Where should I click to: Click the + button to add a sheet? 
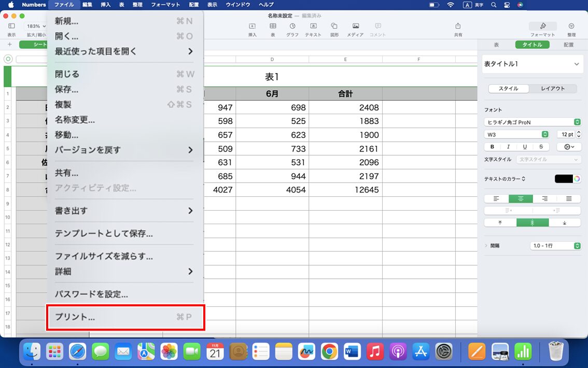[11, 45]
